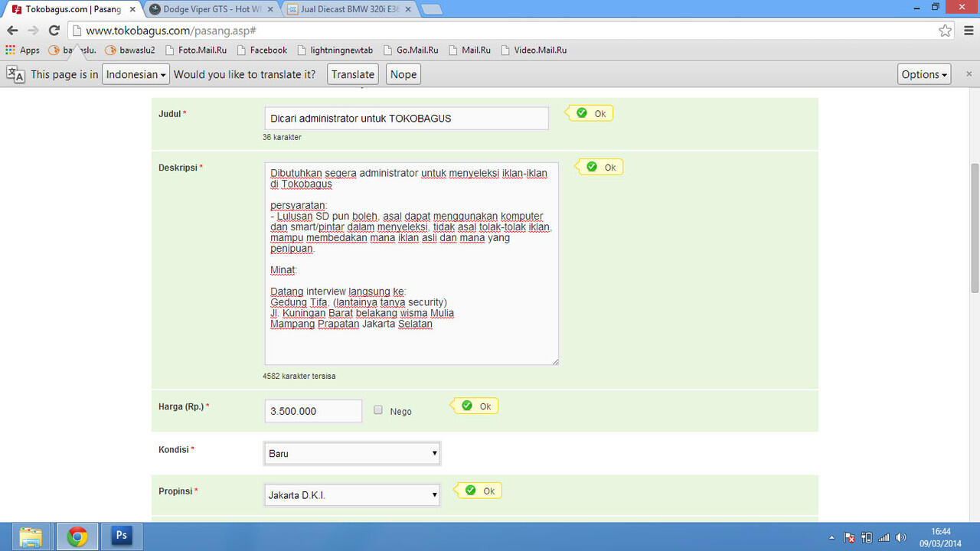
Task: Close the Jual Diecast BMW tab
Action: point(407,10)
